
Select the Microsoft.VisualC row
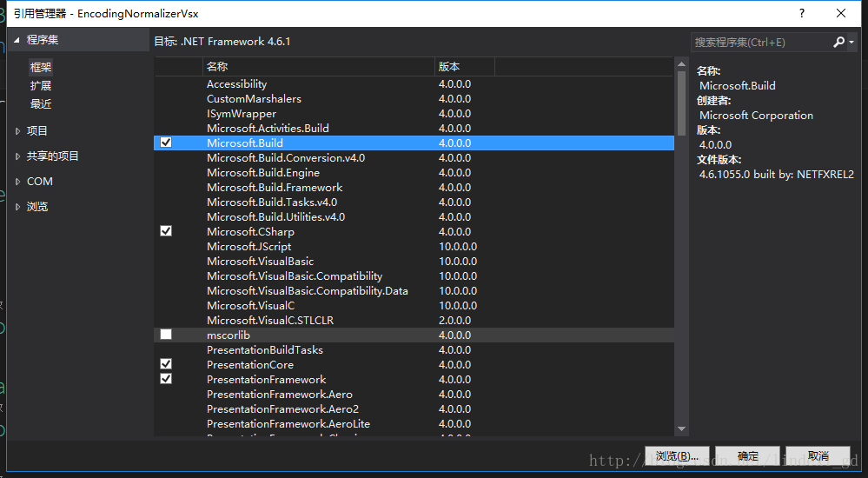[414, 305]
